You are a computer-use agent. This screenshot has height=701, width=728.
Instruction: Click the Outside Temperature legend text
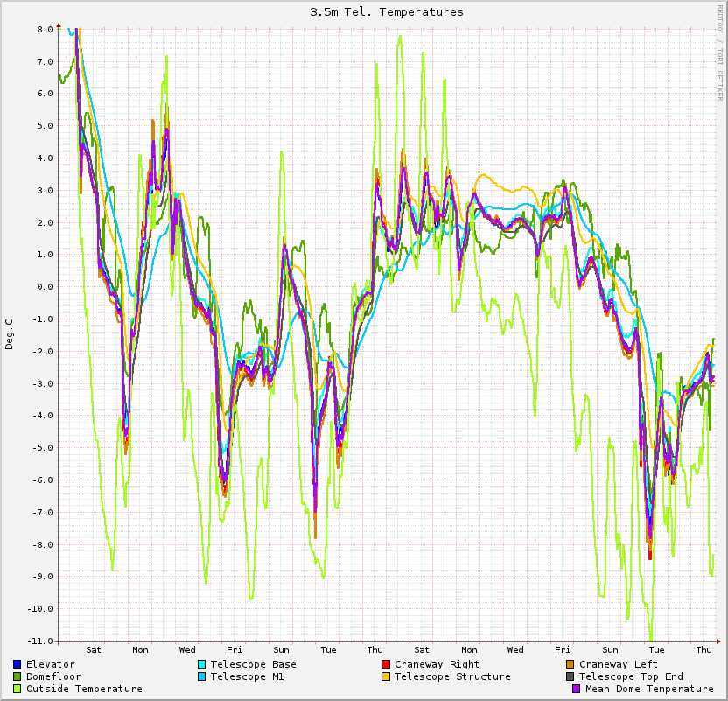pos(84,689)
